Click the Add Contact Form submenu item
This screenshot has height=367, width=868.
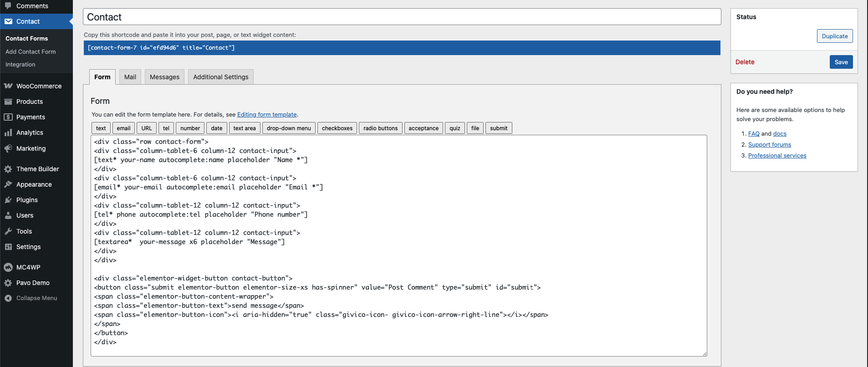tap(31, 52)
